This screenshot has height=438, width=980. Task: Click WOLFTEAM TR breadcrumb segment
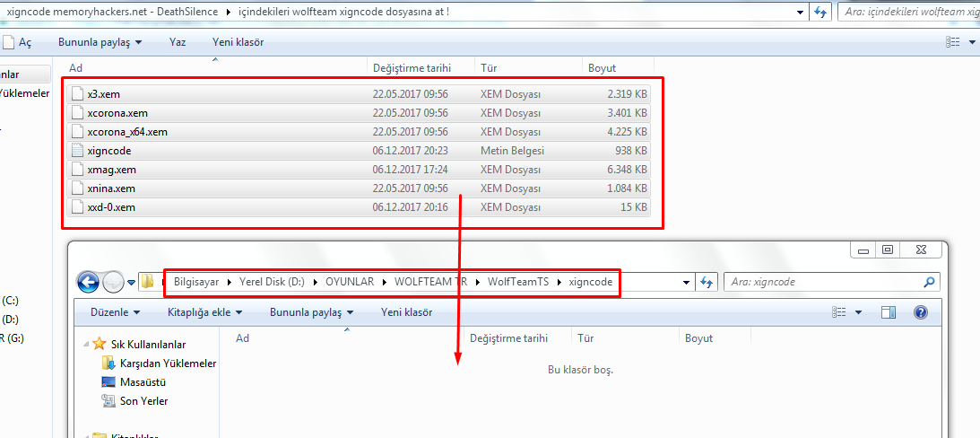coord(430,282)
